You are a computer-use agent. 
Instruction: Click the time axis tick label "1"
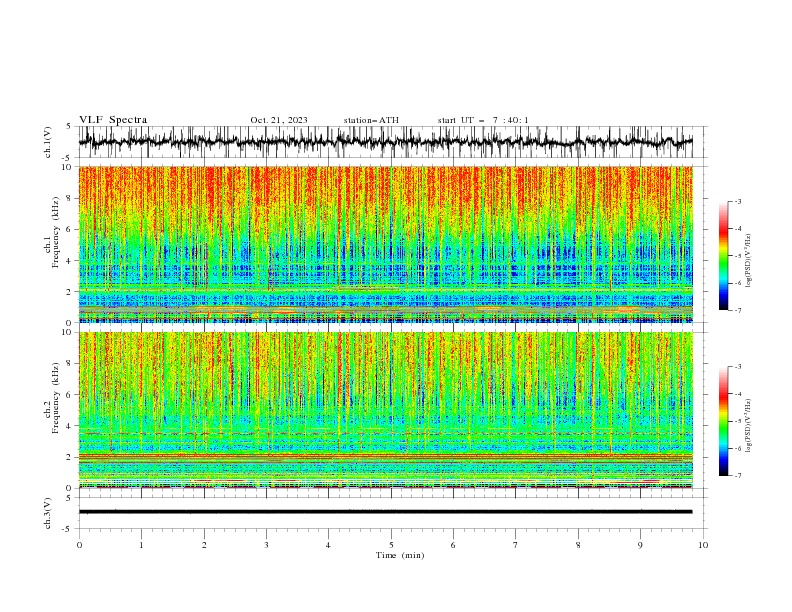(141, 545)
